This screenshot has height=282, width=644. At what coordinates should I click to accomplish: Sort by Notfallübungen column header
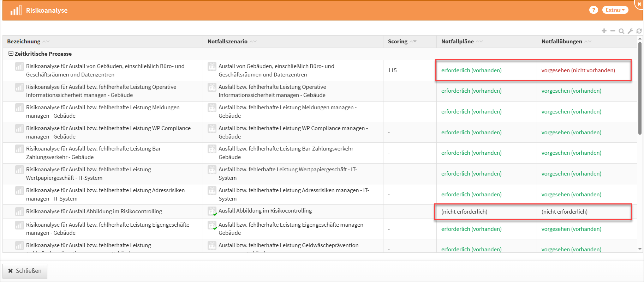pos(562,42)
